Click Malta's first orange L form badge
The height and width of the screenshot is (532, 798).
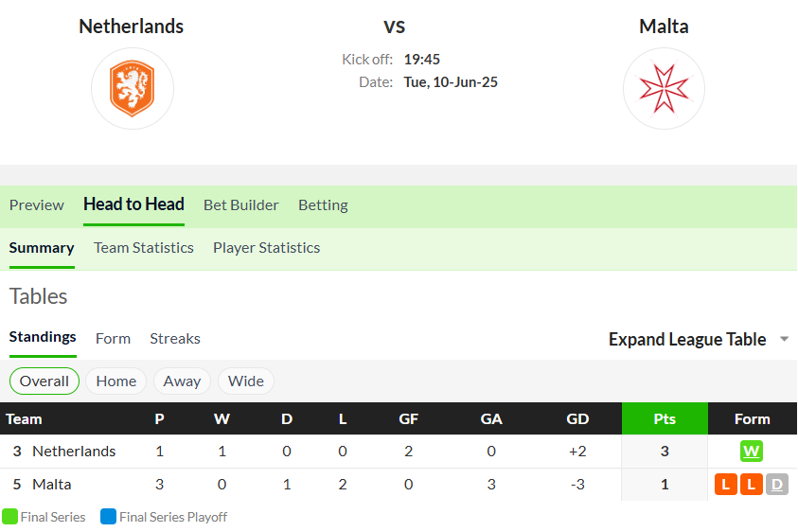(x=726, y=484)
